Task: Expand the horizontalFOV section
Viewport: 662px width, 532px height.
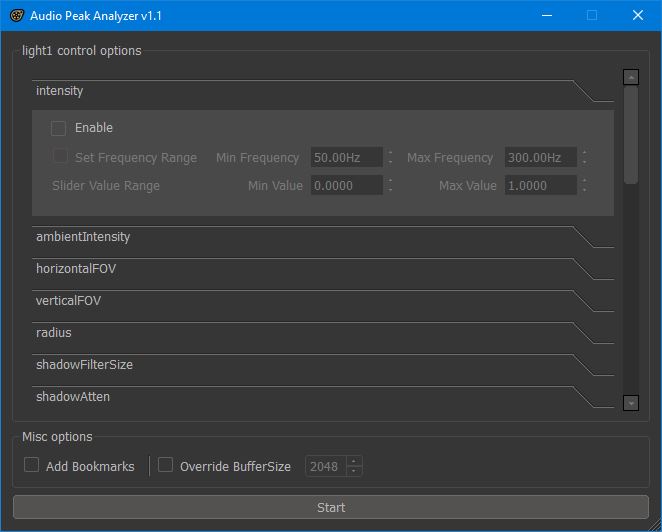Action: (300, 269)
